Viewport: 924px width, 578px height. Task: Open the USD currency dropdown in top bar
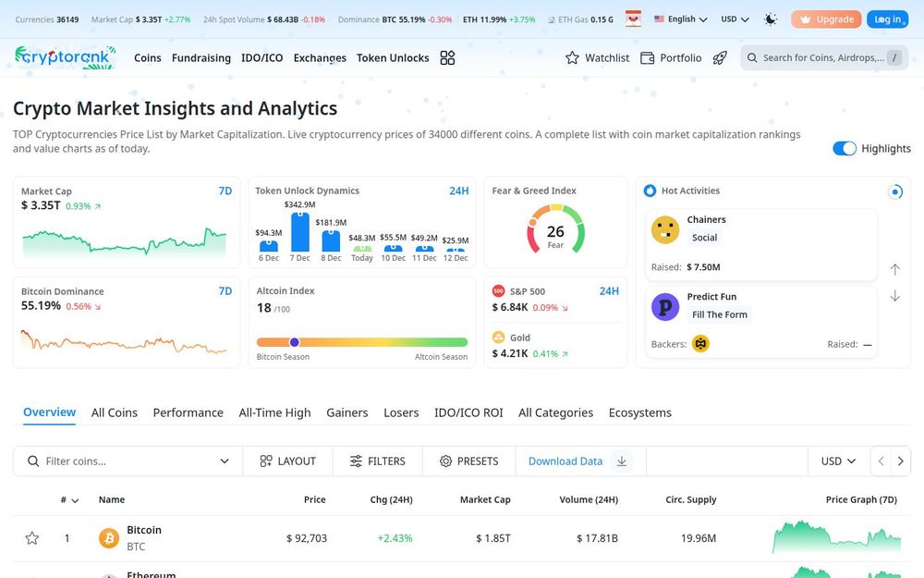(x=735, y=19)
